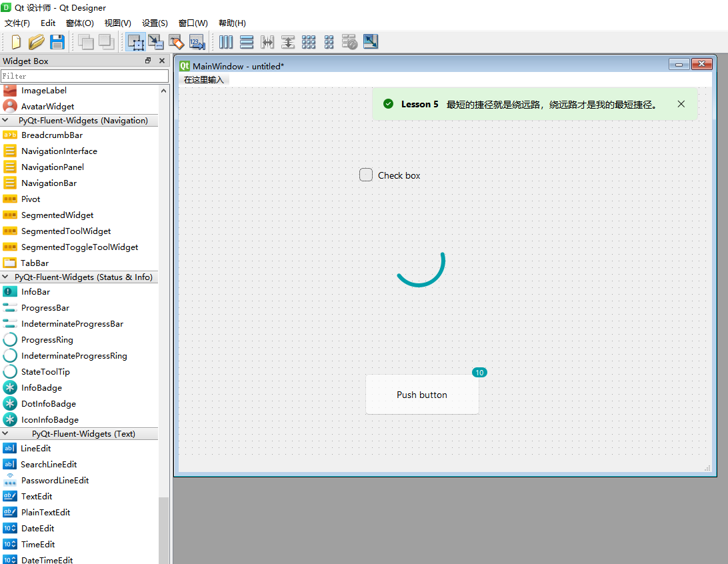
Task: Select the DotInfoBadge widget icon
Action: pyautogui.click(x=10, y=403)
